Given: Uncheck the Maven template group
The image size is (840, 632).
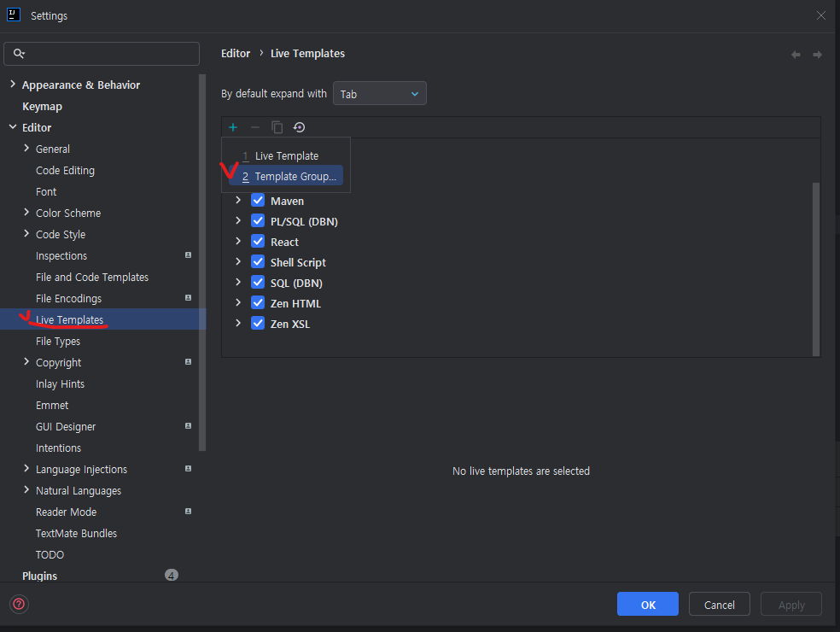Looking at the screenshot, I should point(258,201).
